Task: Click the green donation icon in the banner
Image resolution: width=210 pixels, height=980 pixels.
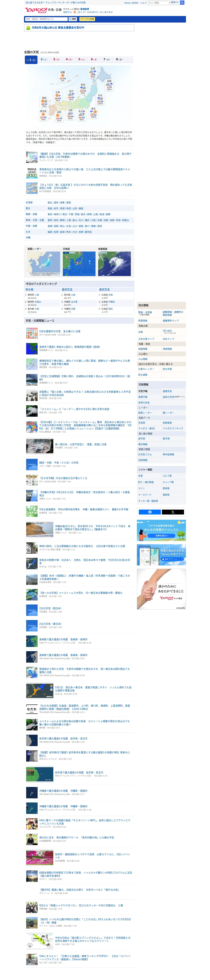Action: (28, 28)
